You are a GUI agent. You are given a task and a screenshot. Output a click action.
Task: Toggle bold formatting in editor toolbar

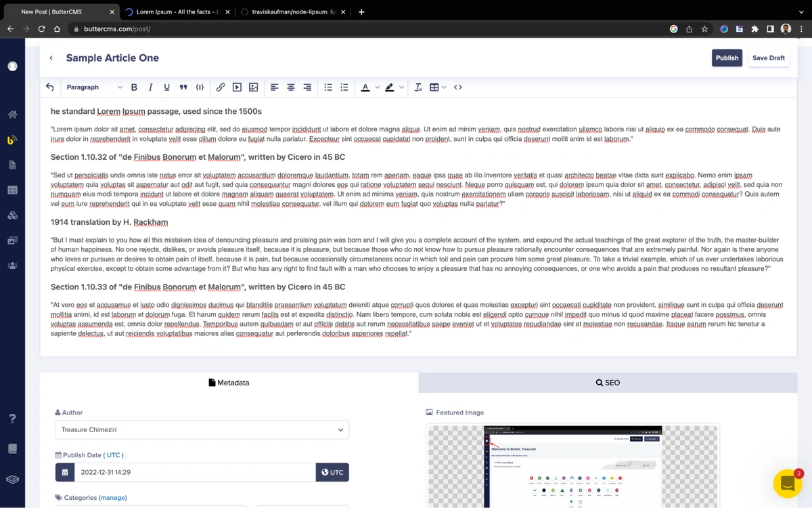[134, 87]
